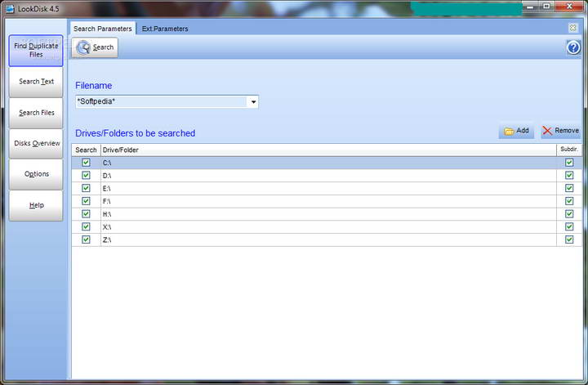Open Help section in sidebar
The width and height of the screenshot is (588, 385).
click(x=36, y=205)
